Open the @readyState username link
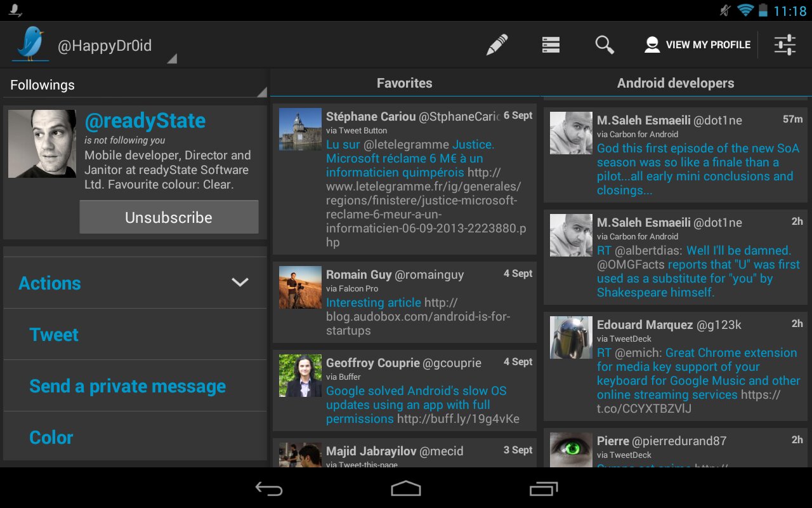The image size is (812, 508). tap(145, 121)
